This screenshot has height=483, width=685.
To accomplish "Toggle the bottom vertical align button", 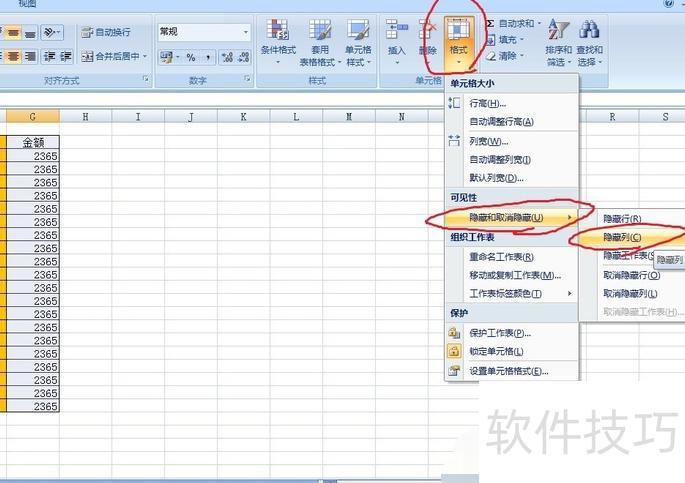I will pyautogui.click(x=30, y=33).
